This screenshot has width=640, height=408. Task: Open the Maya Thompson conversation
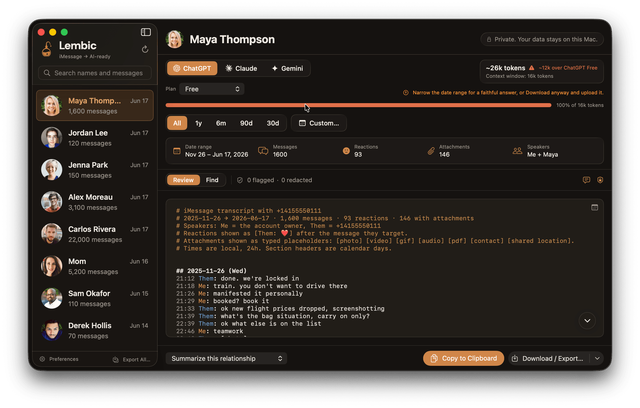pyautogui.click(x=95, y=106)
